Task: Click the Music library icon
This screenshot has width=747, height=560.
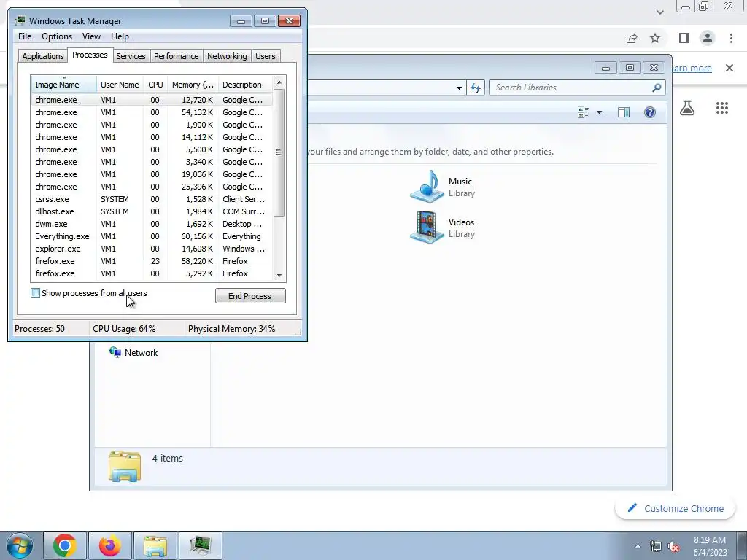Action: [427, 187]
